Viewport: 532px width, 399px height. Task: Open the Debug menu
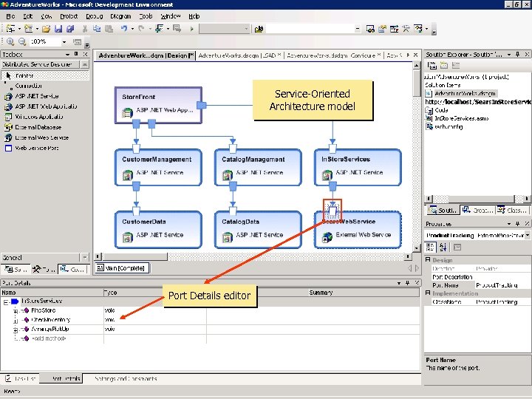(x=95, y=16)
